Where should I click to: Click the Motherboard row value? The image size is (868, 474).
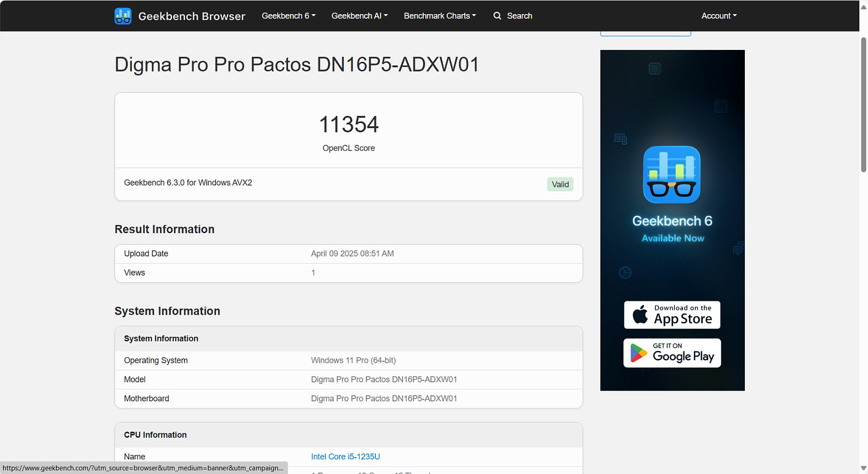[384, 399]
